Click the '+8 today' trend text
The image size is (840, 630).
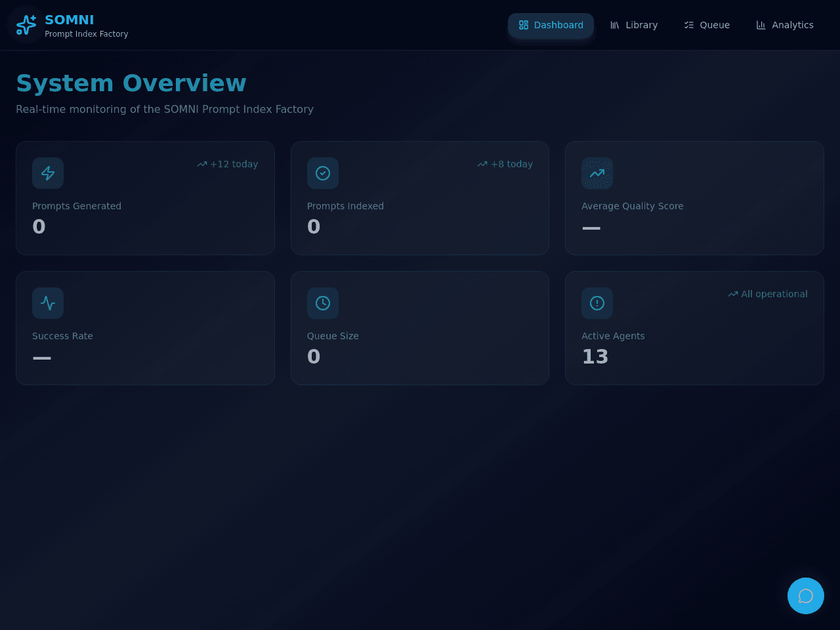tap(512, 164)
